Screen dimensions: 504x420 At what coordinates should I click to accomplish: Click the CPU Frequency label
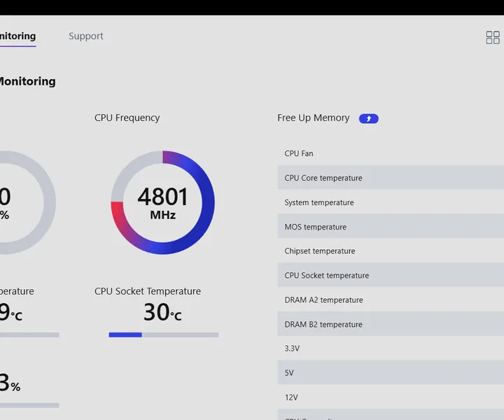click(127, 118)
